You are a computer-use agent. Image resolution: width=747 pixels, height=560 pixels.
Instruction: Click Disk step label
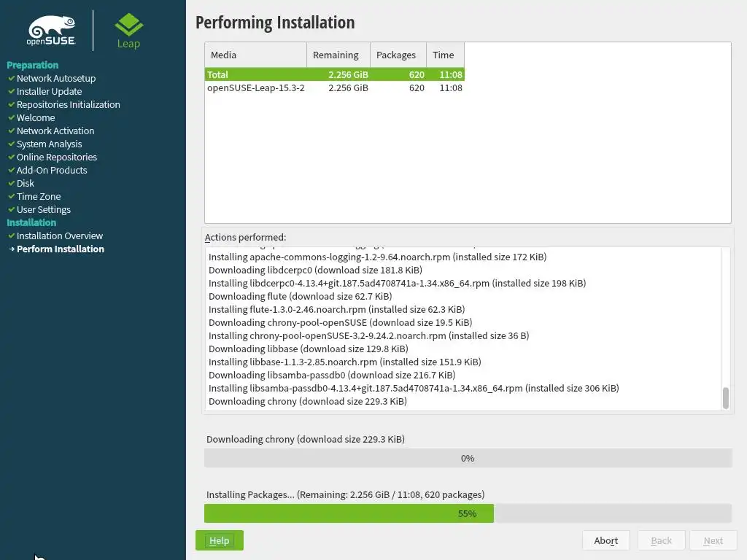point(26,183)
